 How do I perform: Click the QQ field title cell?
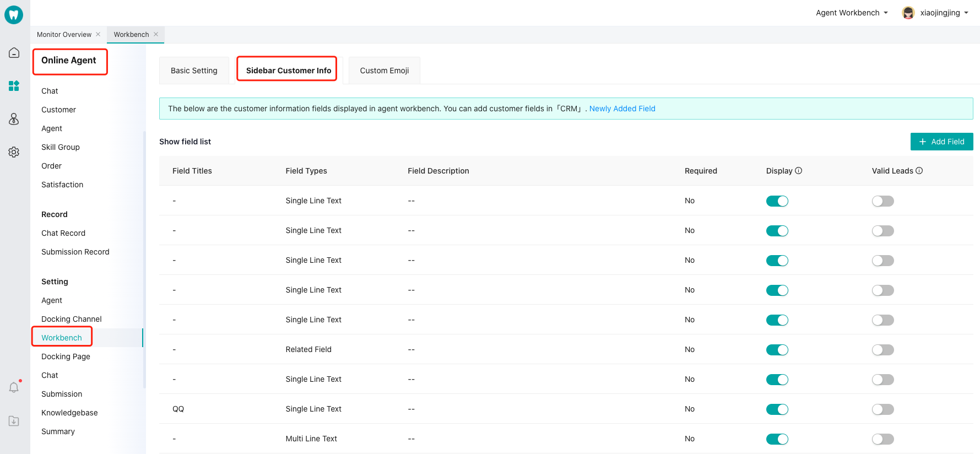tap(178, 409)
